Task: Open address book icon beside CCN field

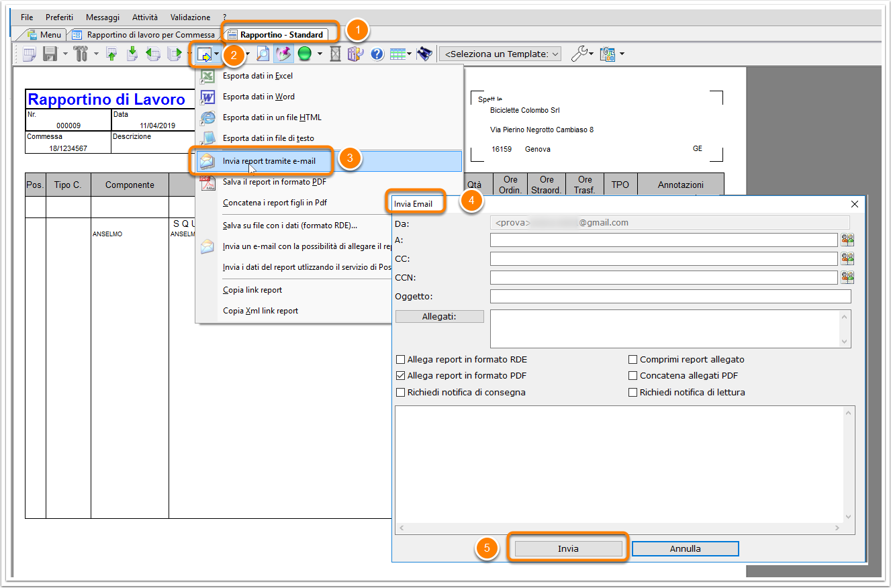Action: (x=847, y=277)
